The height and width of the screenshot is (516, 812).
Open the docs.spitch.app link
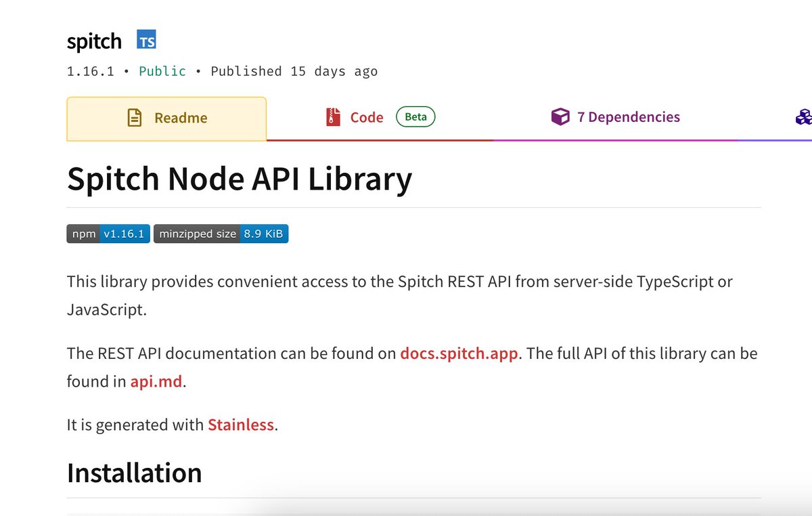pyautogui.click(x=459, y=353)
